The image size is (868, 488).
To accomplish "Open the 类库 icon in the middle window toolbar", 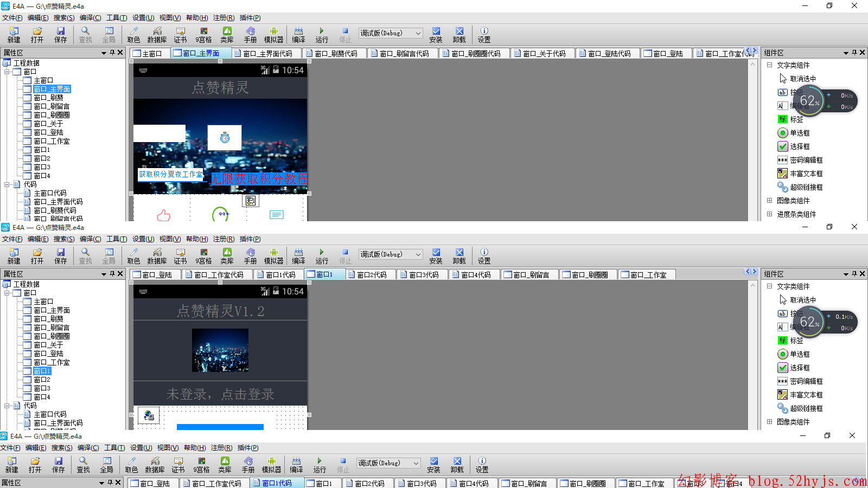I will click(227, 256).
